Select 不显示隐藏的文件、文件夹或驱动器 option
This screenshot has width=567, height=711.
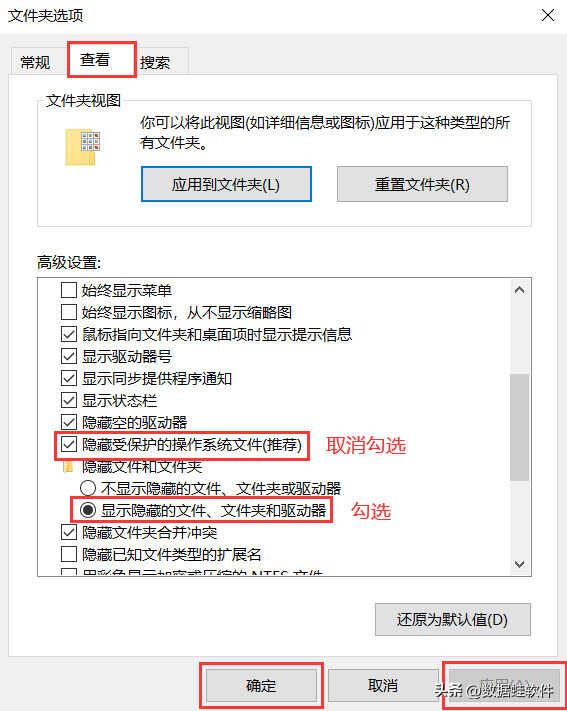88,488
